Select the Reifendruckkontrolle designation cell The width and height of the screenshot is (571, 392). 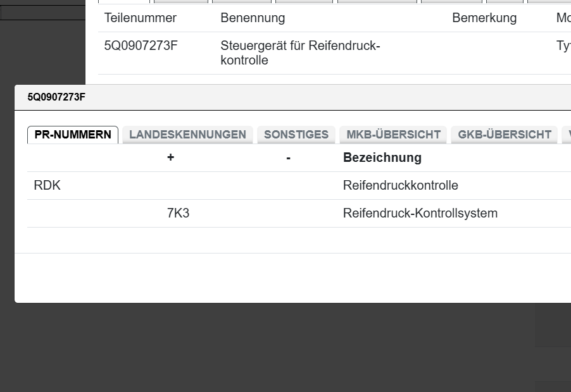tap(400, 185)
